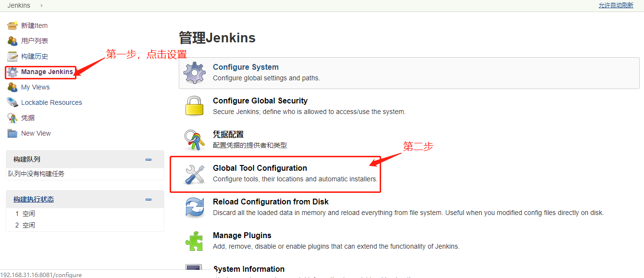
Task: Click 'Configure global settings and paths.' description
Action: coord(266,78)
